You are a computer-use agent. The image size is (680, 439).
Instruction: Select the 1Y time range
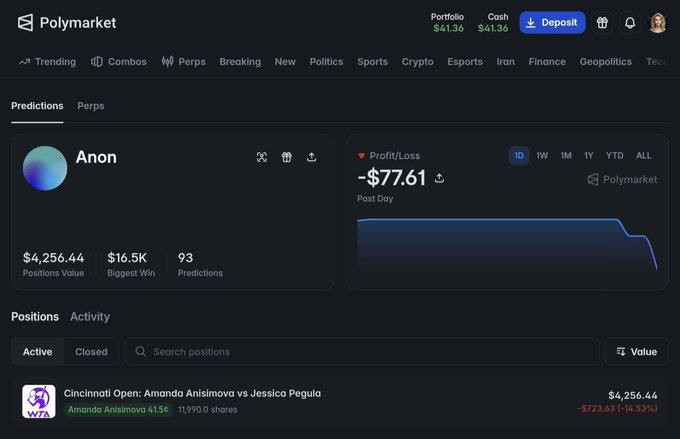click(588, 156)
